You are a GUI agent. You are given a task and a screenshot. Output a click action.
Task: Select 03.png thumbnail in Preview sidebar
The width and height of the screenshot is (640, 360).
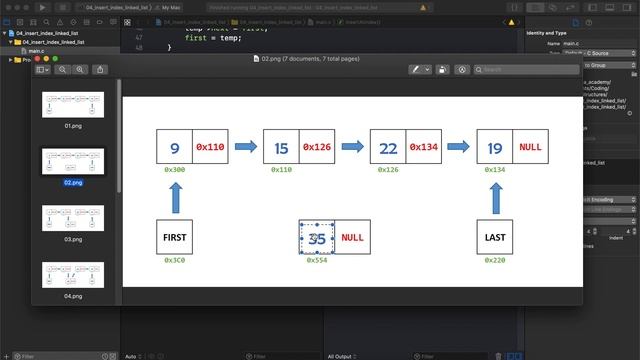tap(73, 218)
